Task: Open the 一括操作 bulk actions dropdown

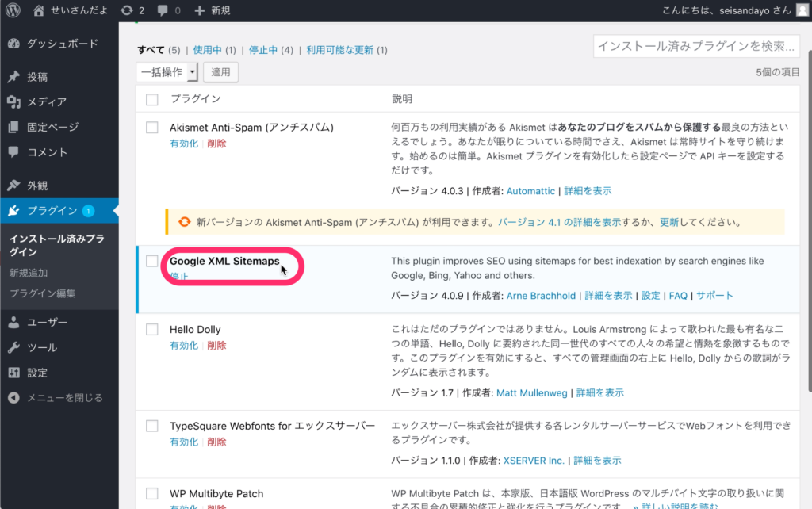Action: (x=167, y=72)
